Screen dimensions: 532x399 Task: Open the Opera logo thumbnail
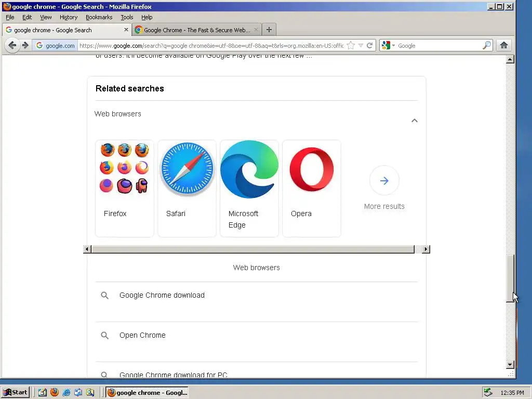tap(312, 169)
